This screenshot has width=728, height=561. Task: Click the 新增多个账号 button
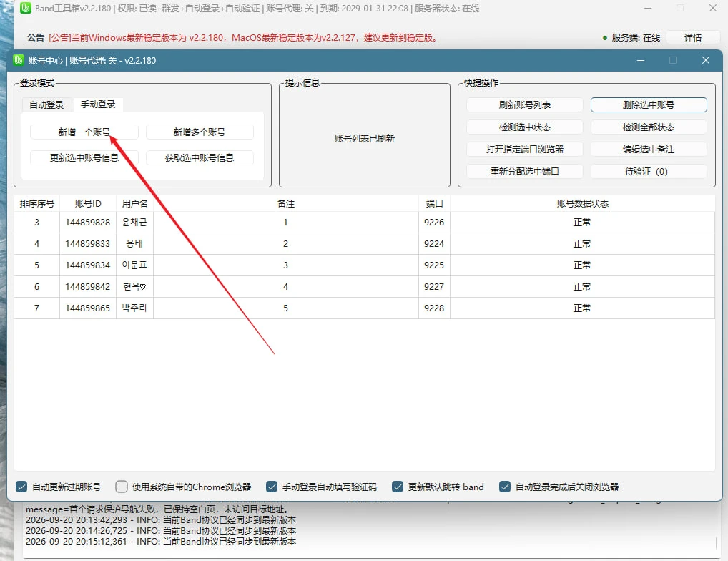tap(200, 132)
